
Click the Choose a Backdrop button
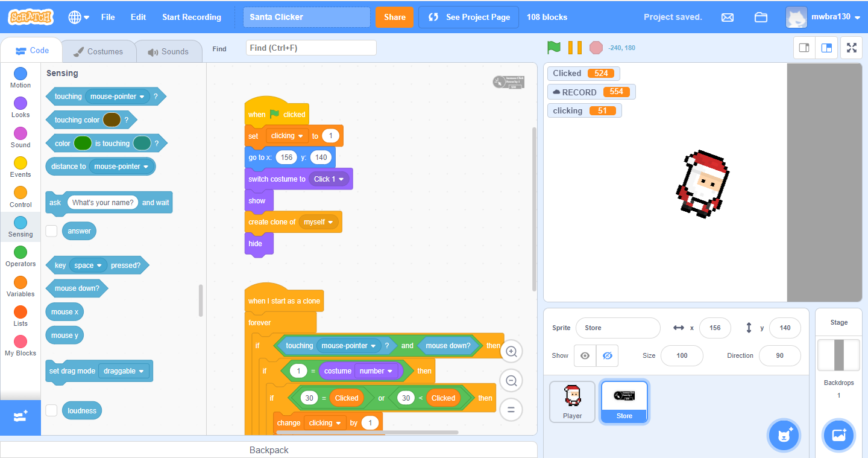(839, 435)
